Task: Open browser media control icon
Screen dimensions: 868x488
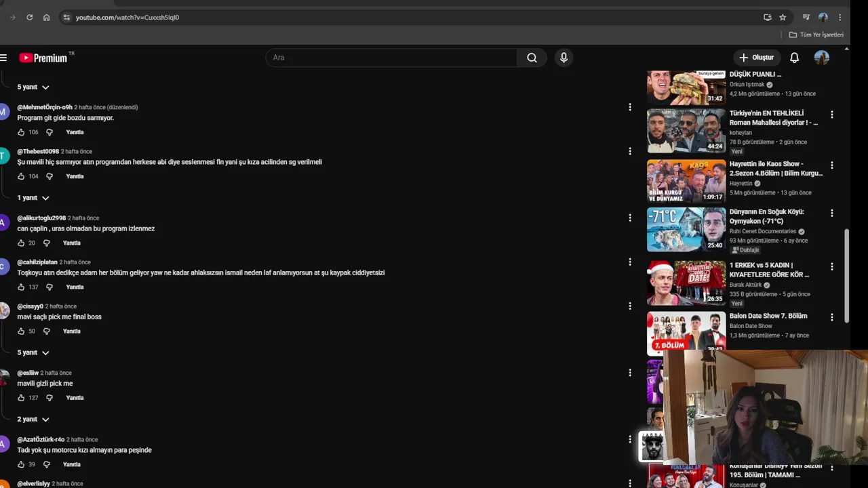Action: pos(806,17)
